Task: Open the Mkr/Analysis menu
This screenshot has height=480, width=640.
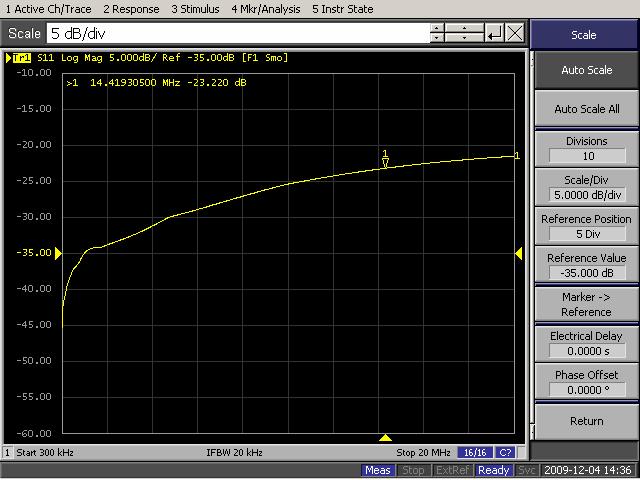Action: (266, 9)
